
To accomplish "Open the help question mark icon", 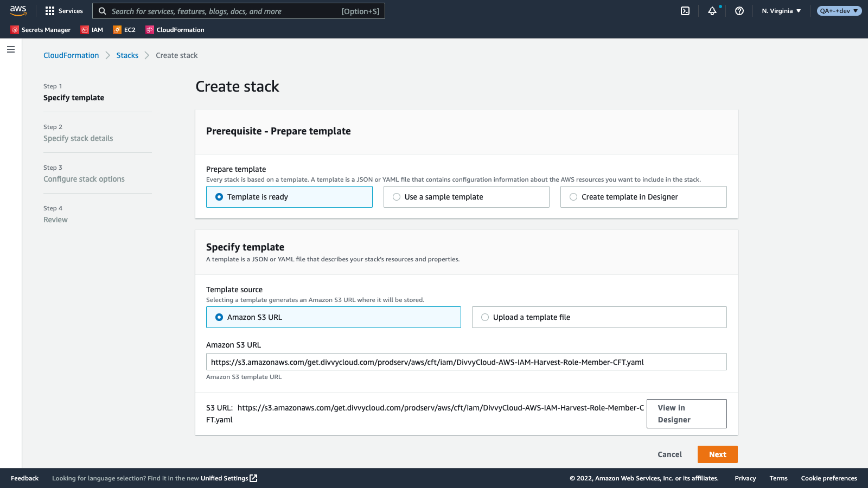I will point(739,11).
